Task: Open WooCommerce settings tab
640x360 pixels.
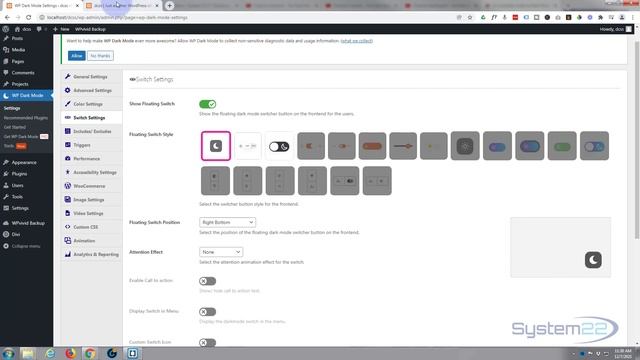Action: [91, 186]
